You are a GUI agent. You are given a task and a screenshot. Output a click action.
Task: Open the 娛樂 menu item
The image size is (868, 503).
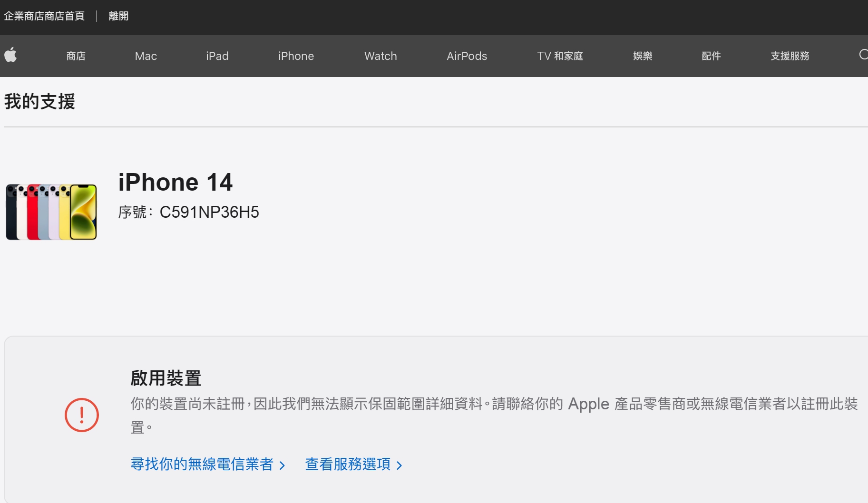643,56
